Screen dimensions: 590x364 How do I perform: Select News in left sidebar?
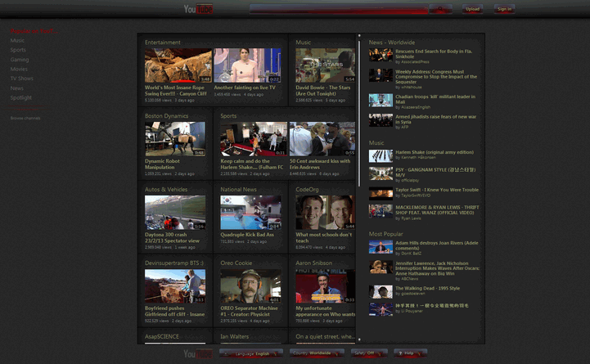pyautogui.click(x=17, y=88)
